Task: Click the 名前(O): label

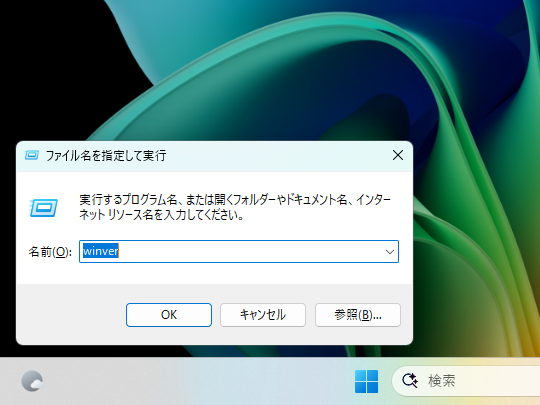Action: coord(50,252)
